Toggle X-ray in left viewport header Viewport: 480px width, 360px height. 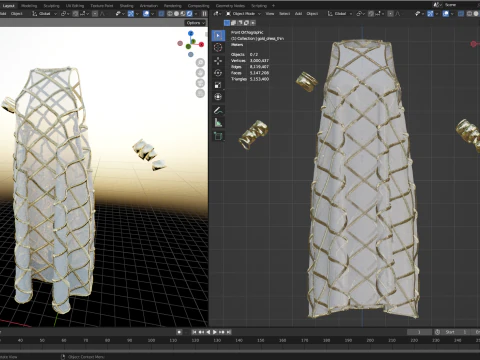coord(161,14)
